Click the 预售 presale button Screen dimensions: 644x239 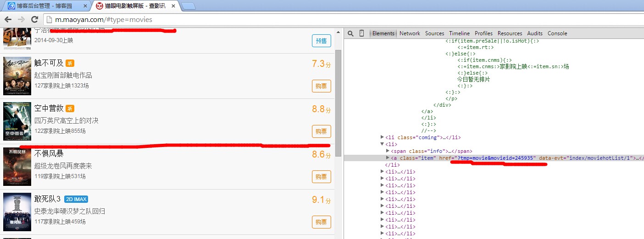click(322, 40)
